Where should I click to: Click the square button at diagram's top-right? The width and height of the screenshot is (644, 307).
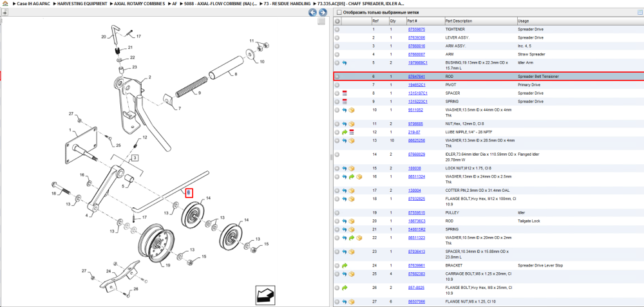[x=321, y=21]
